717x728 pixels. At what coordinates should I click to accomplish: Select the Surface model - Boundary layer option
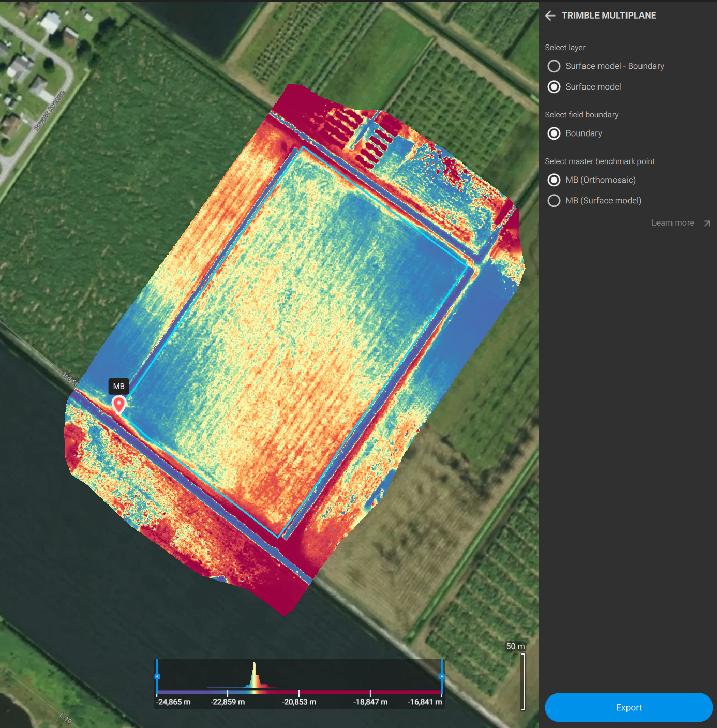pyautogui.click(x=554, y=66)
